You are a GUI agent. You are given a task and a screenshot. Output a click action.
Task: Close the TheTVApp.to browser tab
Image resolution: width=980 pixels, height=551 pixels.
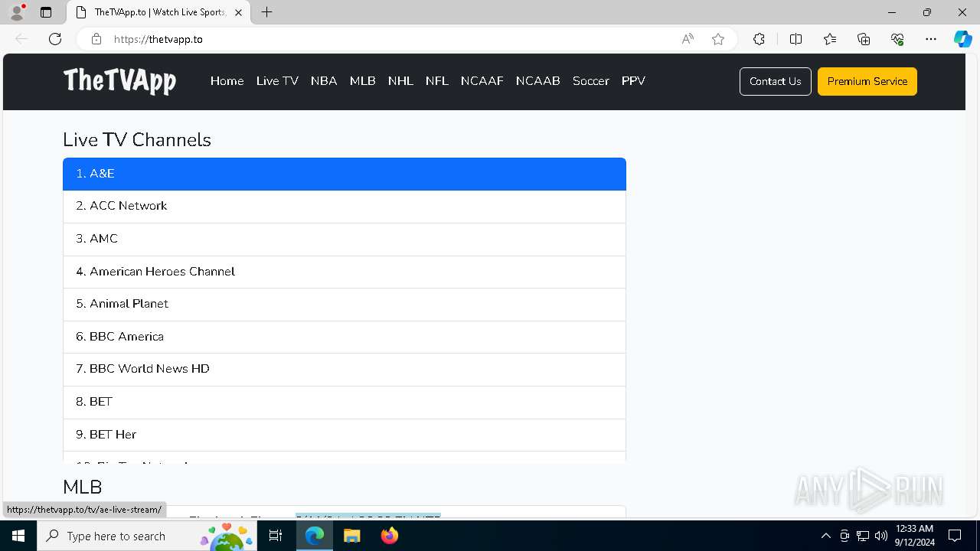(238, 12)
